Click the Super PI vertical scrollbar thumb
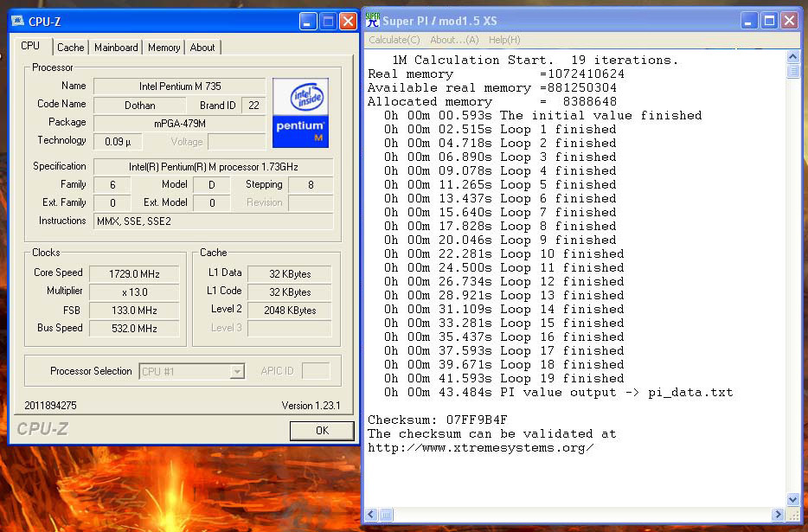808x532 pixels. click(x=793, y=71)
